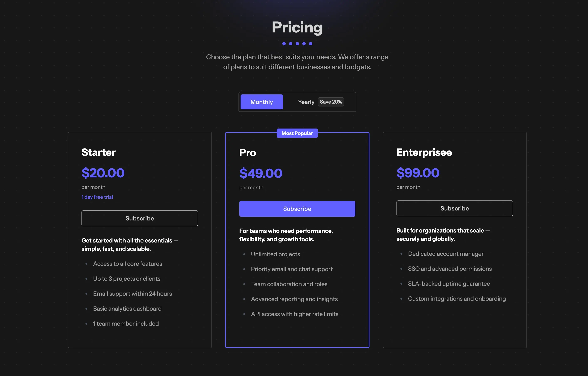
Task: Select the Monthly billing option
Action: (x=262, y=102)
